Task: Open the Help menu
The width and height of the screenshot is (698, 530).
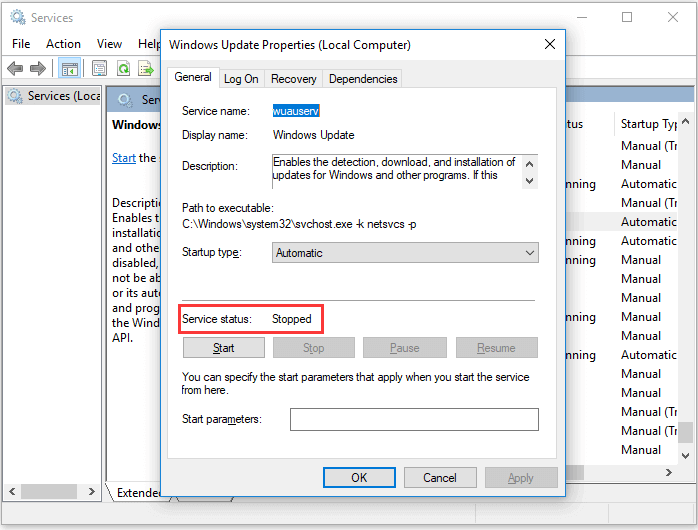Action: [149, 44]
